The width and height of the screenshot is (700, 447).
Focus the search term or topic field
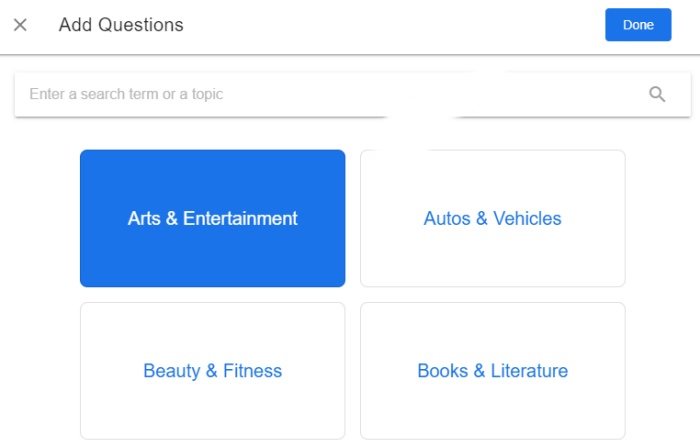coord(353,94)
